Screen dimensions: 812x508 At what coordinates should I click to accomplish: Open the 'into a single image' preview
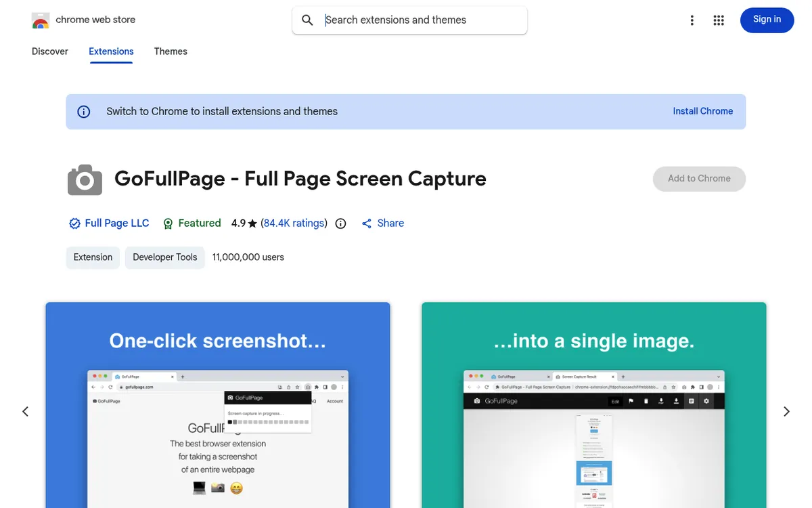[x=594, y=405]
